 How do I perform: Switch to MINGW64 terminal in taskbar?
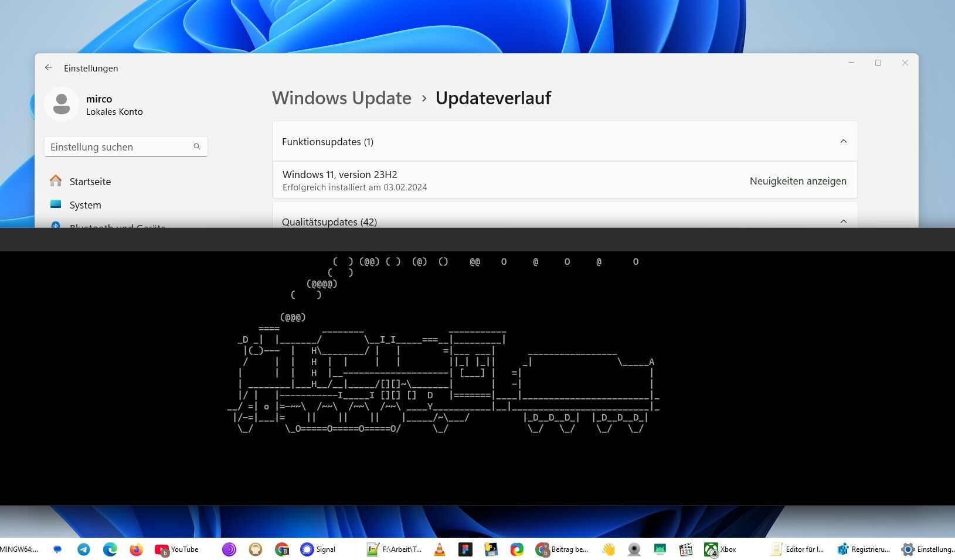19,549
